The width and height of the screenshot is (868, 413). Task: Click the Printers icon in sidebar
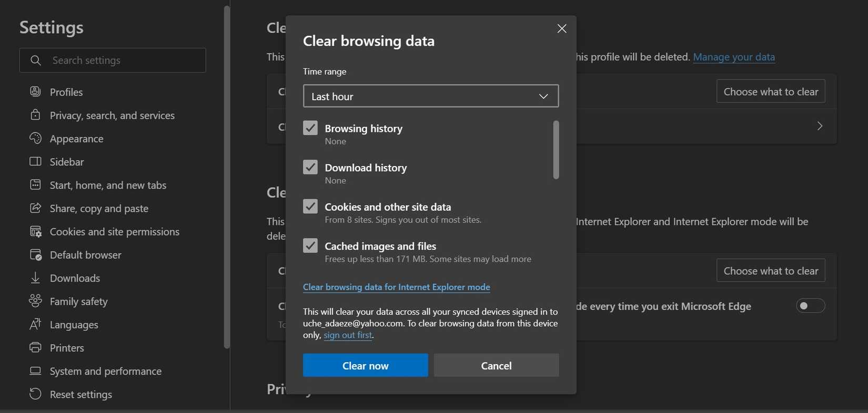35,348
